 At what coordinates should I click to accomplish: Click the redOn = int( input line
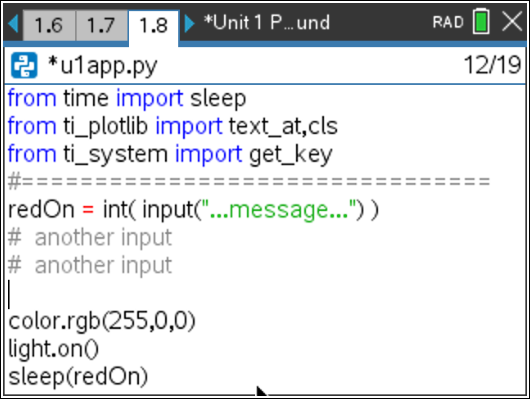coord(193,210)
